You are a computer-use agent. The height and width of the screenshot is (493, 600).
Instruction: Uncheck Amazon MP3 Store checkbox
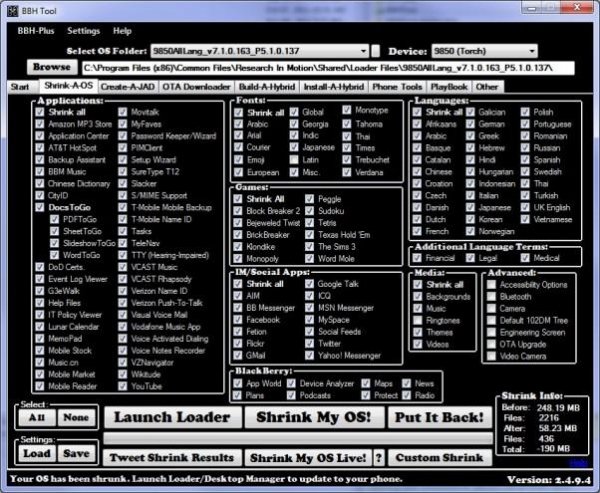point(40,124)
